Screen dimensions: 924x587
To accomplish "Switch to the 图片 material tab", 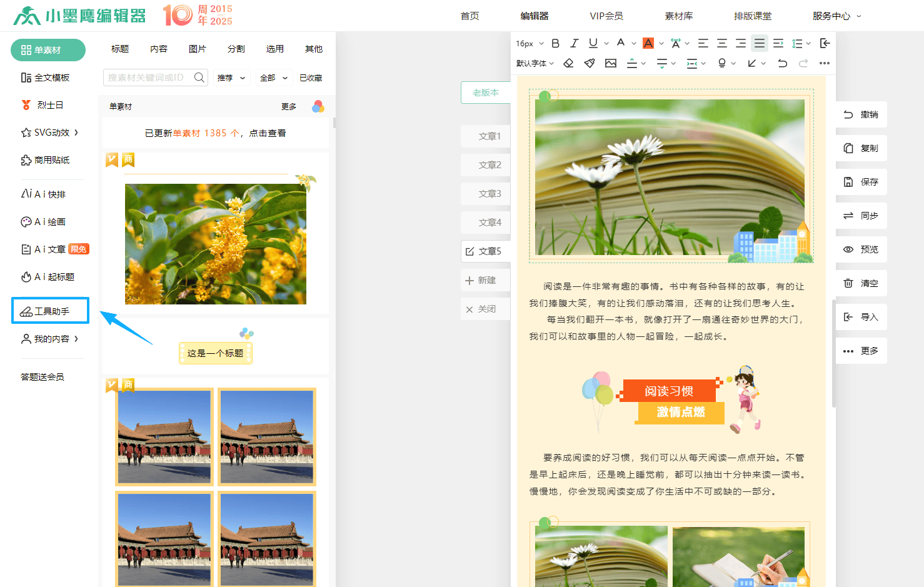I will [198, 49].
